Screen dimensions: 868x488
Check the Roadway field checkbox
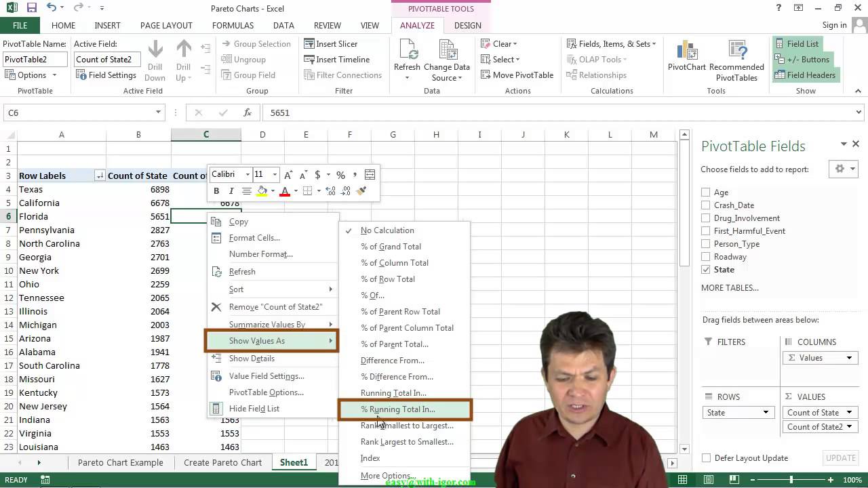[x=706, y=257]
